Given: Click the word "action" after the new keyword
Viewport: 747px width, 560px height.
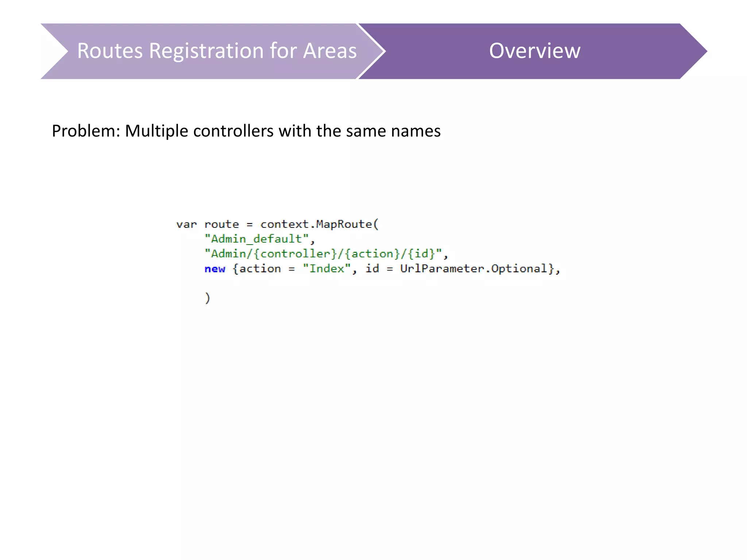Looking at the screenshot, I should [260, 269].
